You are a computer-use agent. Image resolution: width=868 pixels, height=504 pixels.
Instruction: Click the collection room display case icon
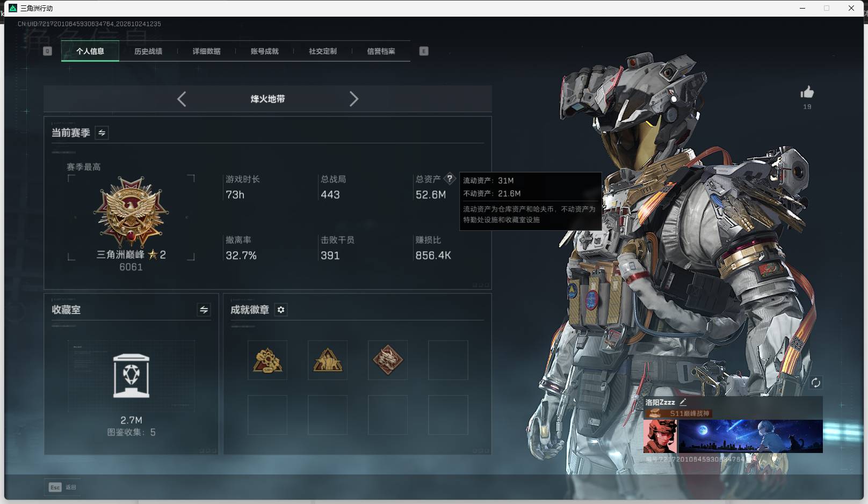pyautogui.click(x=131, y=376)
